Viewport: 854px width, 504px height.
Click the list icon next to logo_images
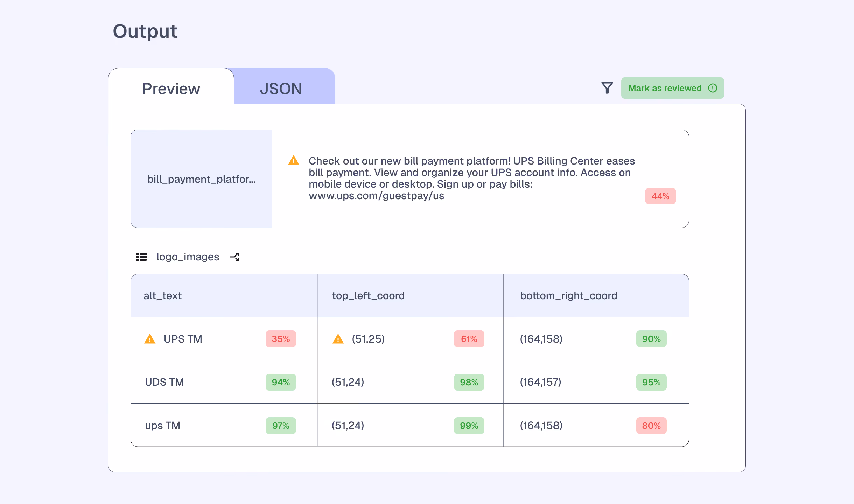tap(141, 257)
